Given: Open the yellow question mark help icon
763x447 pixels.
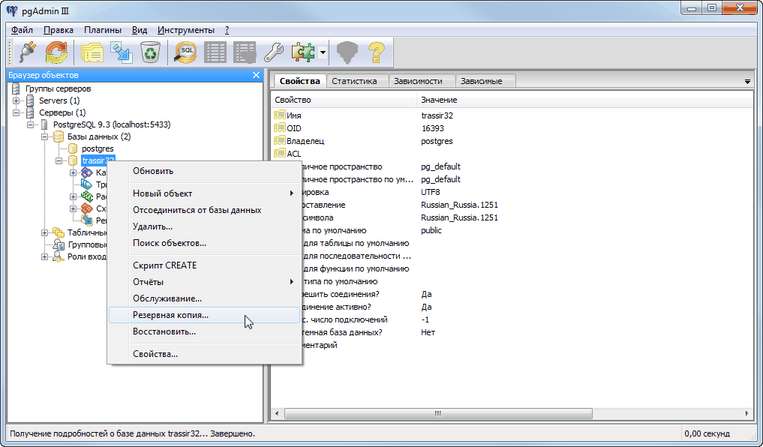Looking at the screenshot, I should coord(376,52).
